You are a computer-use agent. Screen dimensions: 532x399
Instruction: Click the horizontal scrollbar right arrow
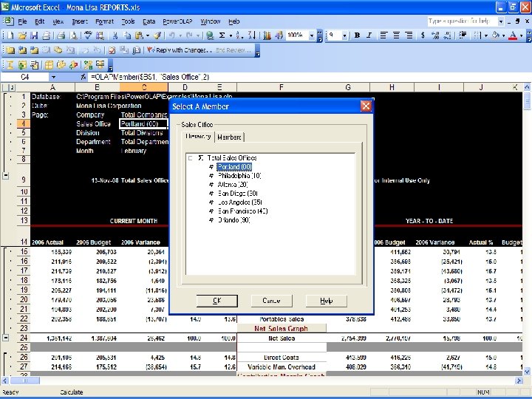519,381
